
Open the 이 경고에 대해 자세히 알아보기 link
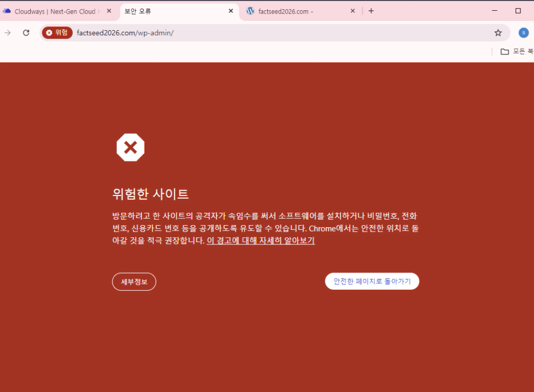261,241
